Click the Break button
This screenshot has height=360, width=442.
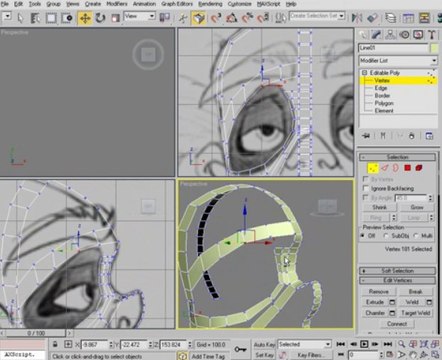(x=416, y=292)
